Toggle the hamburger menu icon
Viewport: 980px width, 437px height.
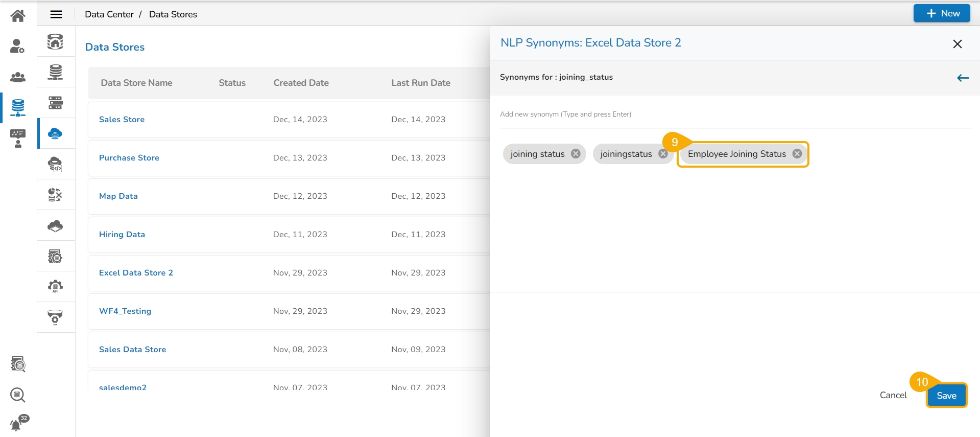[x=56, y=14]
